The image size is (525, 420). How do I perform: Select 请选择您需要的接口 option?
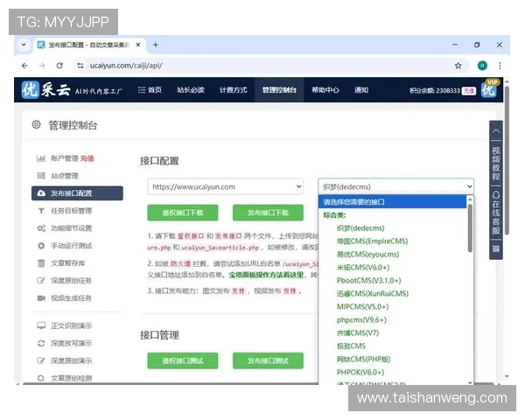392,202
